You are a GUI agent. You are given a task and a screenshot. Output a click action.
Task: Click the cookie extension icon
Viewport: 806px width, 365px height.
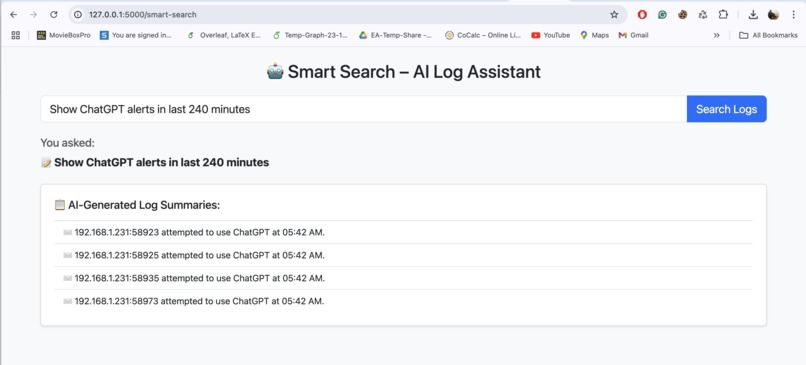[683, 15]
